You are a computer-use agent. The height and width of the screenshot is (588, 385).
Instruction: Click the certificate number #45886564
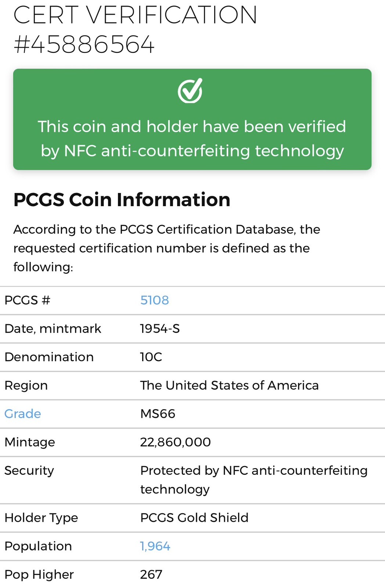84,45
